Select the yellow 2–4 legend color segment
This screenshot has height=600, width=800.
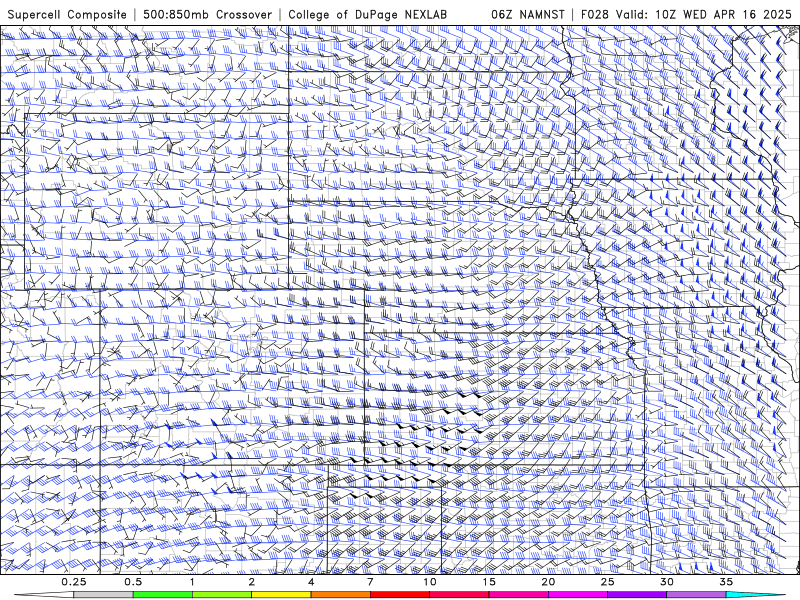pos(281,595)
